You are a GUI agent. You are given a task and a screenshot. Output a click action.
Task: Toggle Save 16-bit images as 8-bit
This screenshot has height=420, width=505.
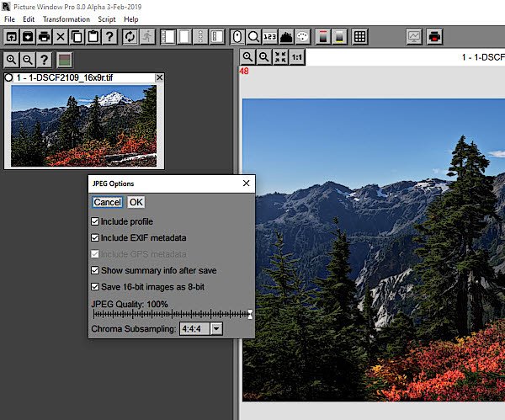click(95, 287)
